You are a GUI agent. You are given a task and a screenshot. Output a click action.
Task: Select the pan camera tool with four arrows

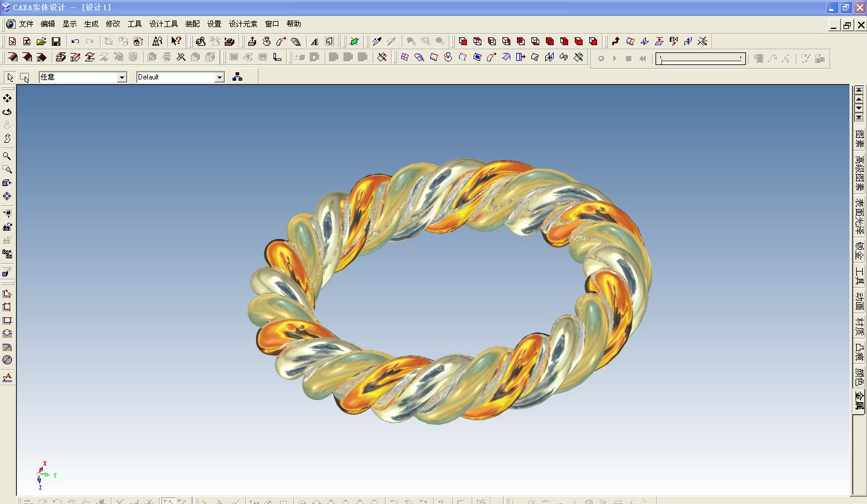coord(7,98)
